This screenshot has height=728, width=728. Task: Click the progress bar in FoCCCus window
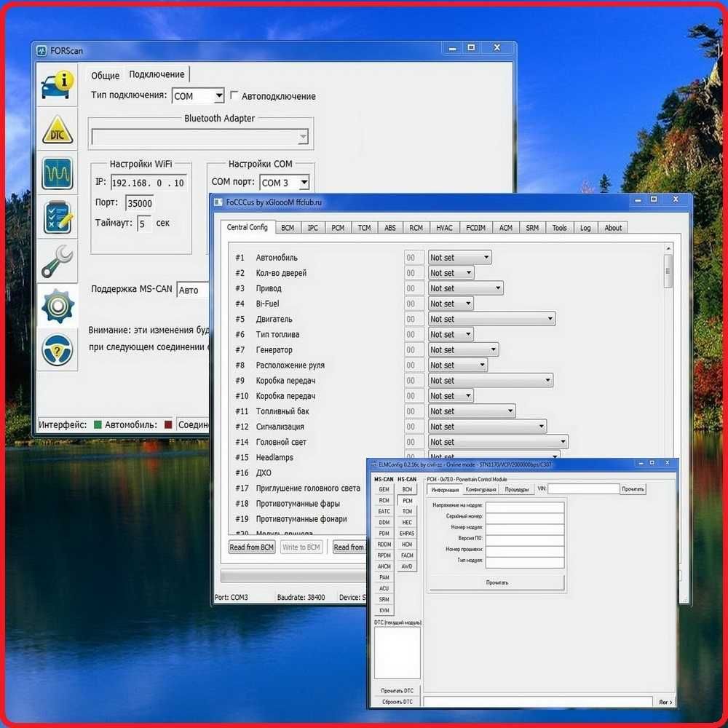tap(293, 576)
